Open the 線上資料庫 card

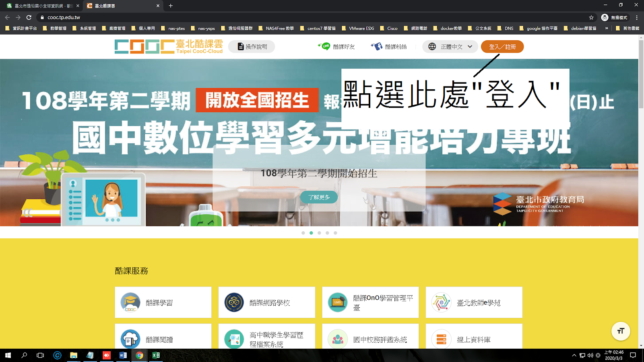pyautogui.click(x=474, y=336)
